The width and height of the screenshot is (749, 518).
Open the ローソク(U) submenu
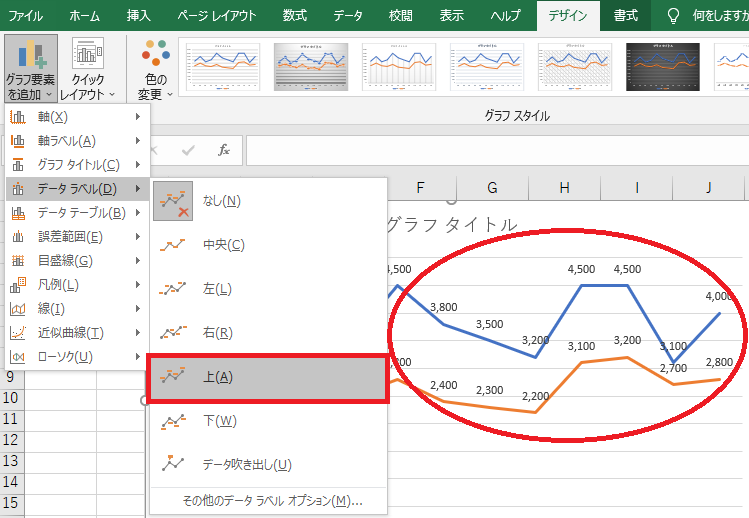77,356
